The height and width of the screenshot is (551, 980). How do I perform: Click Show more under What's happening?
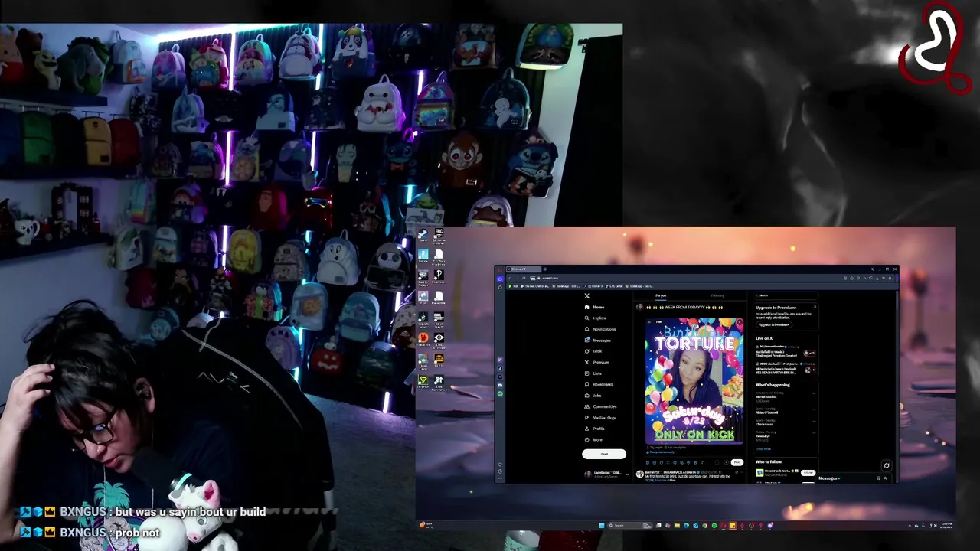tap(763, 449)
